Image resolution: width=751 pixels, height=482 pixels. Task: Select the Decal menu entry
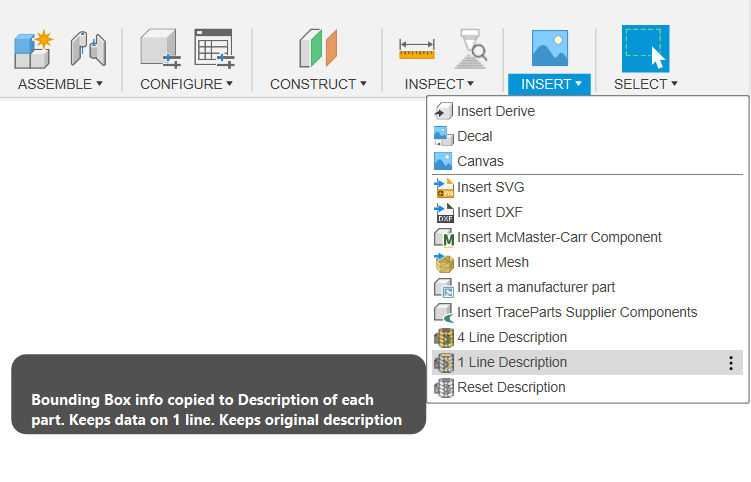(x=475, y=136)
